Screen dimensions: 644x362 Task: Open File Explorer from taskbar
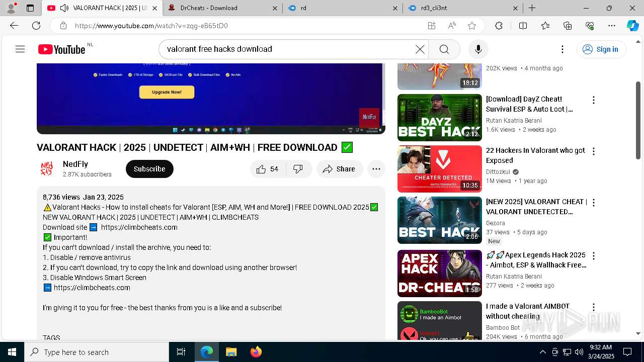231,352
